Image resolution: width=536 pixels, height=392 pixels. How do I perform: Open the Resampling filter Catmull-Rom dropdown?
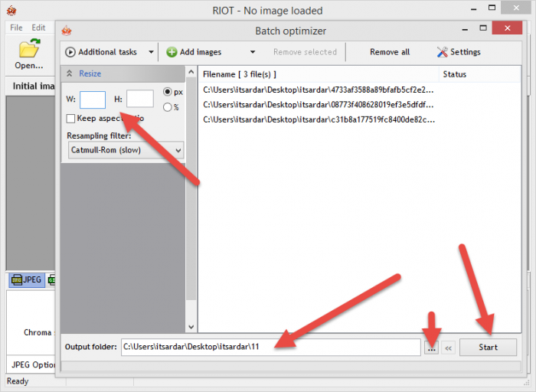tap(126, 150)
